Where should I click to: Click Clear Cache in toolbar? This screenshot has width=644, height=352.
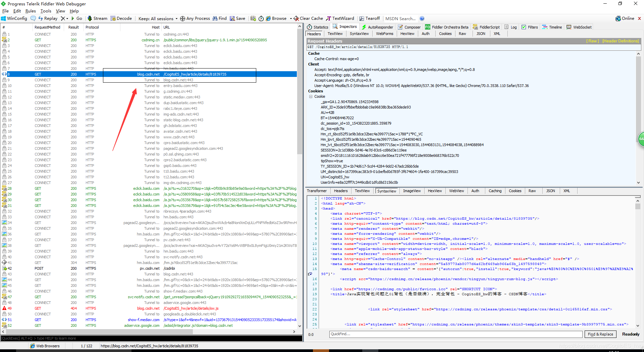click(x=308, y=18)
